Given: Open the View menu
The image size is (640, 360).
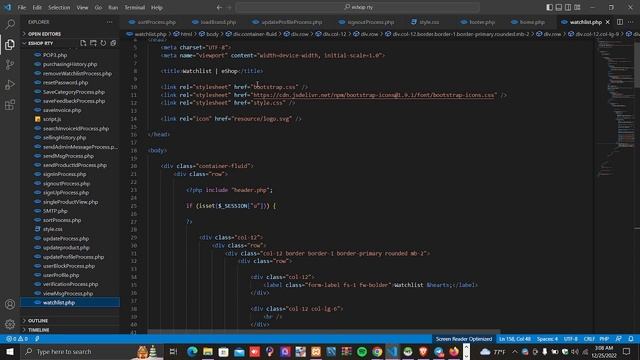Looking at the screenshot, I should pos(82,7).
